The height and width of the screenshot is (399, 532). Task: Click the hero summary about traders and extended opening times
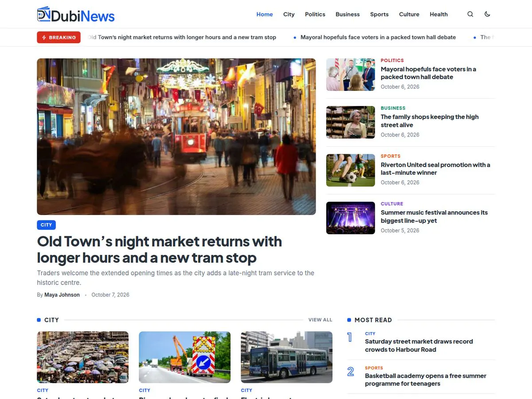coord(176,278)
